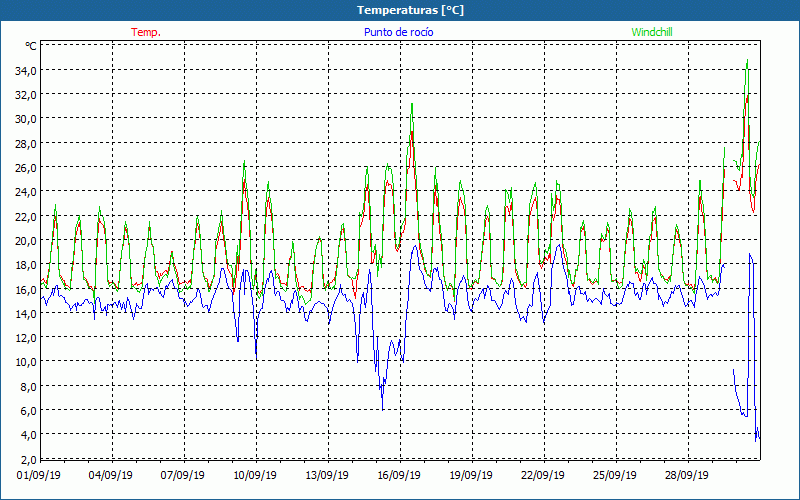The width and height of the screenshot is (800, 500).
Task: Click the 6,0 y-axis value
Action: coord(28,411)
